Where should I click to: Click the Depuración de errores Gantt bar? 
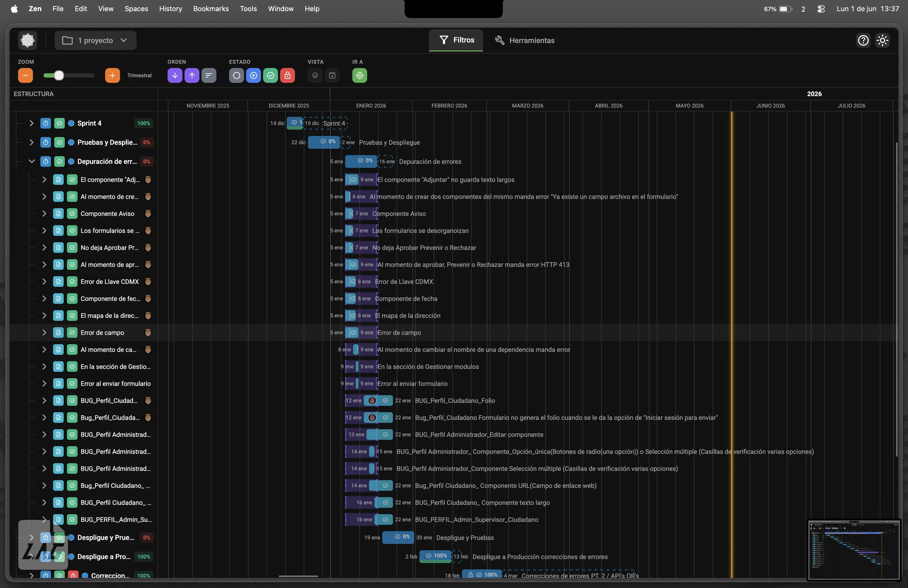coord(361,162)
